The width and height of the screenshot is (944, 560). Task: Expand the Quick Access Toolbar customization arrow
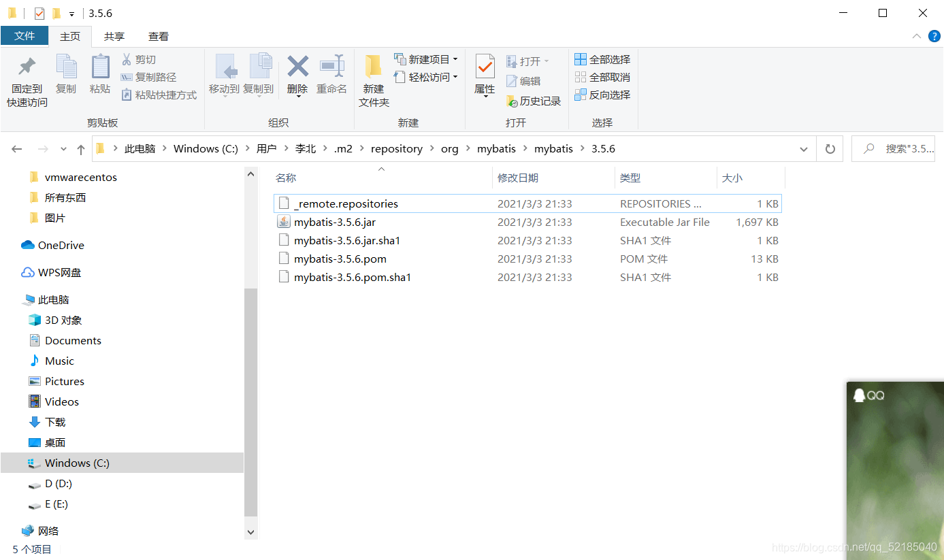71,14
